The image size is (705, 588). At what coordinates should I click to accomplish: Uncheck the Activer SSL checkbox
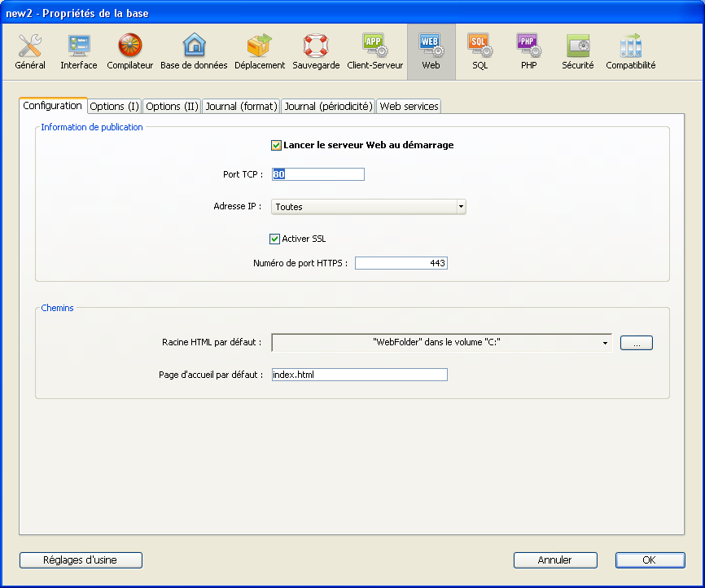275,239
